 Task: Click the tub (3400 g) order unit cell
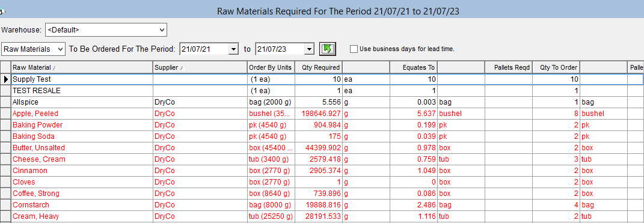point(271,159)
